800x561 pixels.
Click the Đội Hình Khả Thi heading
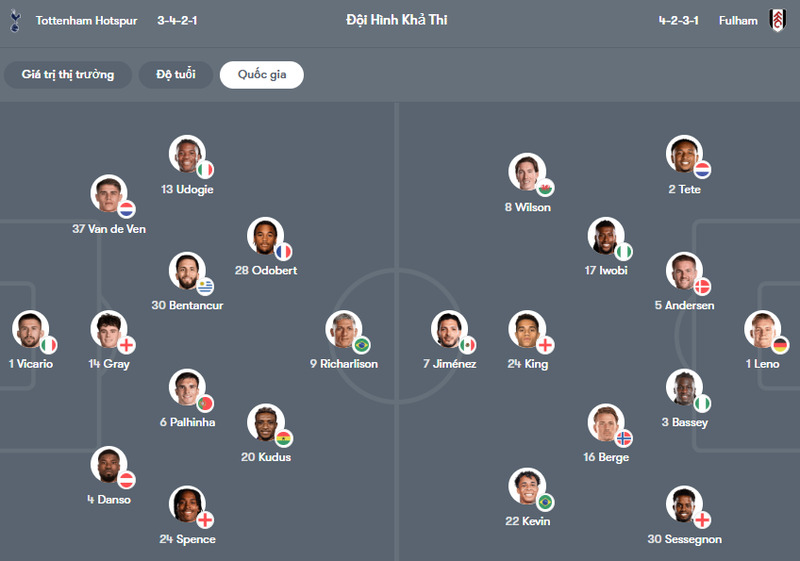click(397, 21)
